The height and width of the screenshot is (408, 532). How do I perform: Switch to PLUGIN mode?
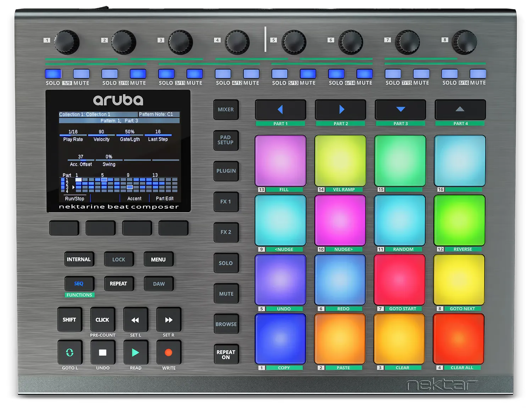click(226, 171)
